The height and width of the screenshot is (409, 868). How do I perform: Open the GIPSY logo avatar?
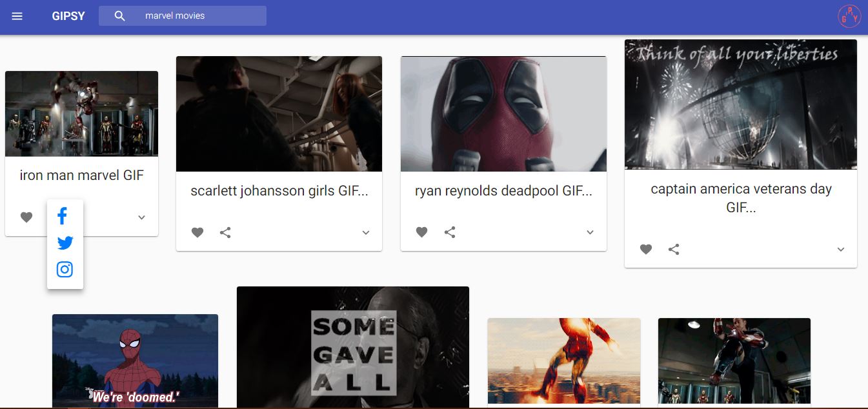coord(849,16)
